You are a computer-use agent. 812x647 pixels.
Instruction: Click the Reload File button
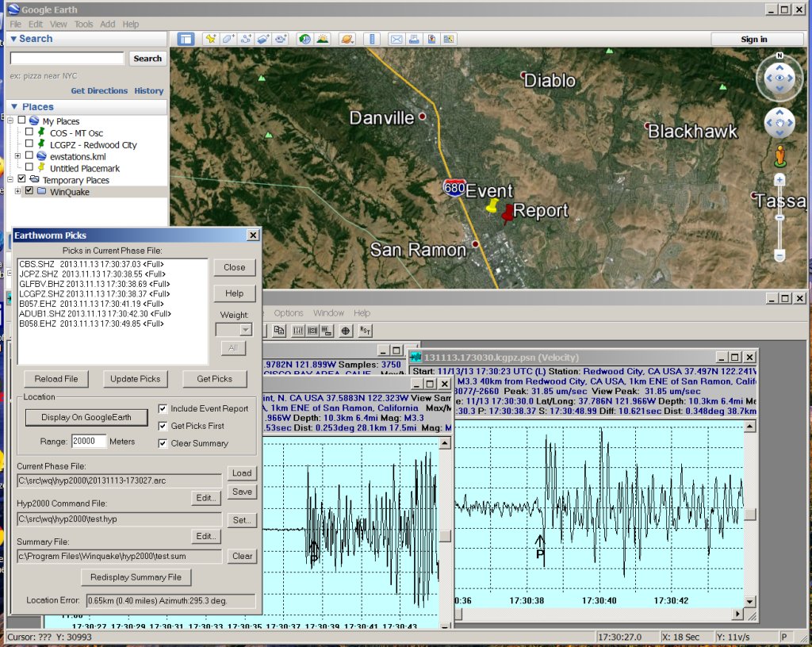click(56, 379)
